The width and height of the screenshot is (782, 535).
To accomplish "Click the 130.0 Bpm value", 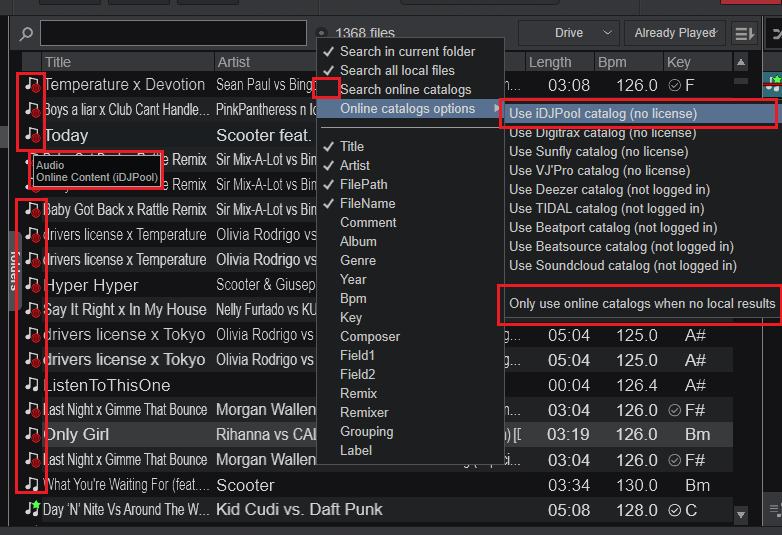I will [637, 485].
